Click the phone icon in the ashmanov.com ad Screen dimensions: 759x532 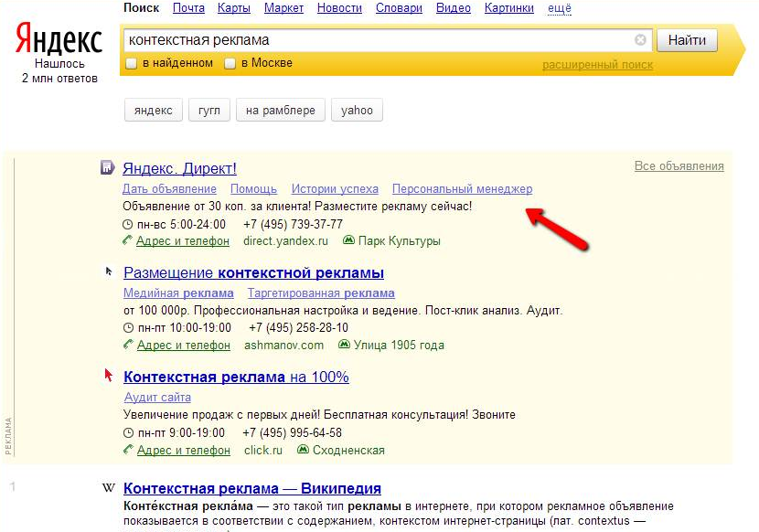[x=128, y=345]
